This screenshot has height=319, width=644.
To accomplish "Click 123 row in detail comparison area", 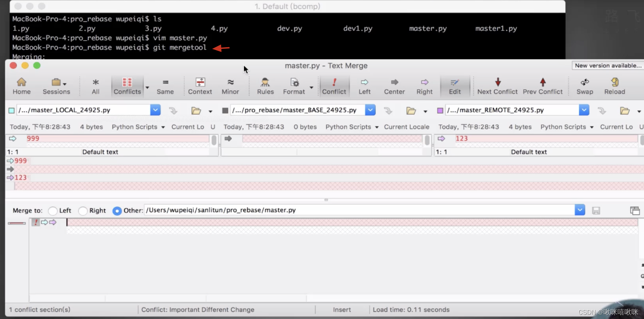I will pyautogui.click(x=325, y=178).
